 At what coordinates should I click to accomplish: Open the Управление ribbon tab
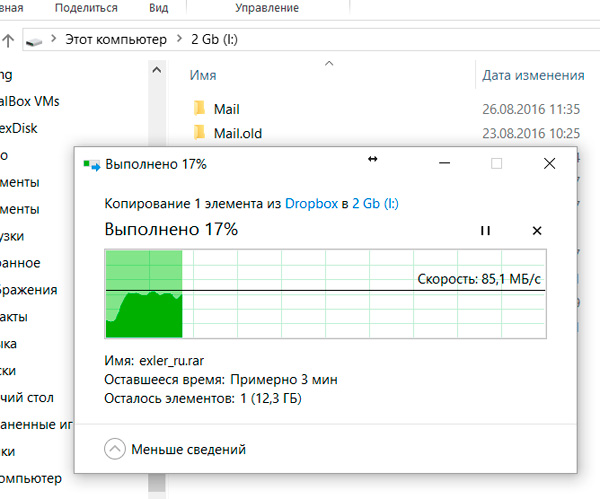(x=265, y=7)
